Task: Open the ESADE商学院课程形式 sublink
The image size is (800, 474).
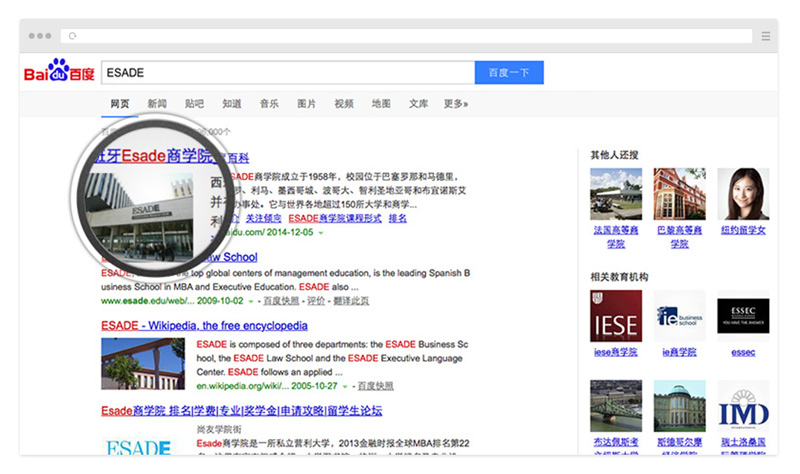Action: (x=335, y=218)
